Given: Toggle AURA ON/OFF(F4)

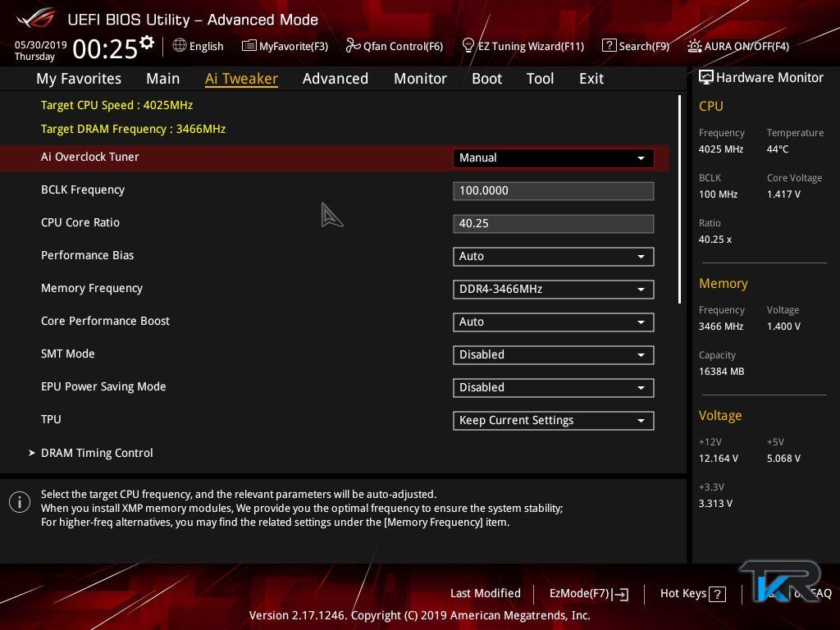Looking at the screenshot, I should coord(738,46).
